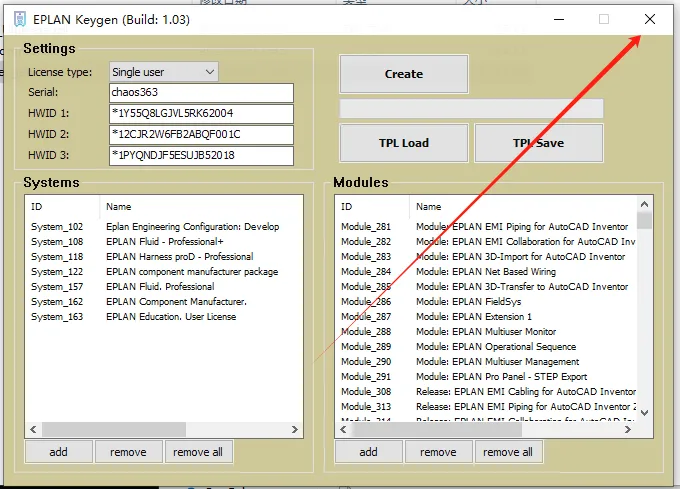680x489 pixels.
Task: Click the Create button
Action: click(404, 74)
